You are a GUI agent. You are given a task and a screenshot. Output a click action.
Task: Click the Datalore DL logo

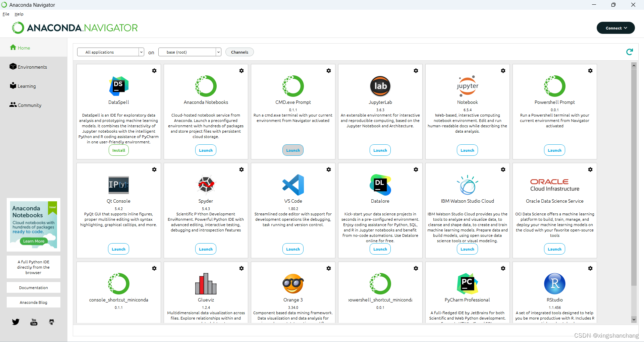(x=380, y=185)
